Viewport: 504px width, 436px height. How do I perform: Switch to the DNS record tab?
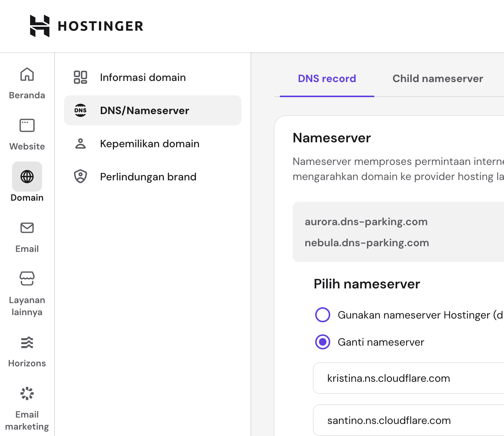(327, 78)
